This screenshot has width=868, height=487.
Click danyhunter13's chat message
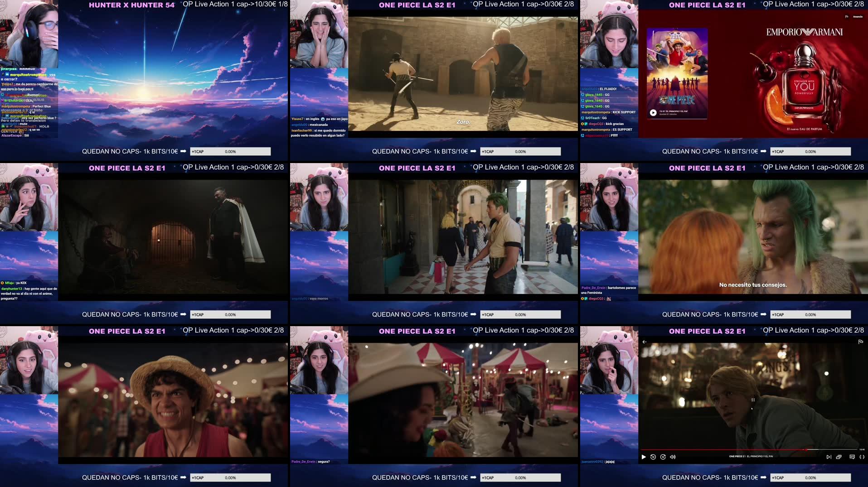[x=29, y=294]
